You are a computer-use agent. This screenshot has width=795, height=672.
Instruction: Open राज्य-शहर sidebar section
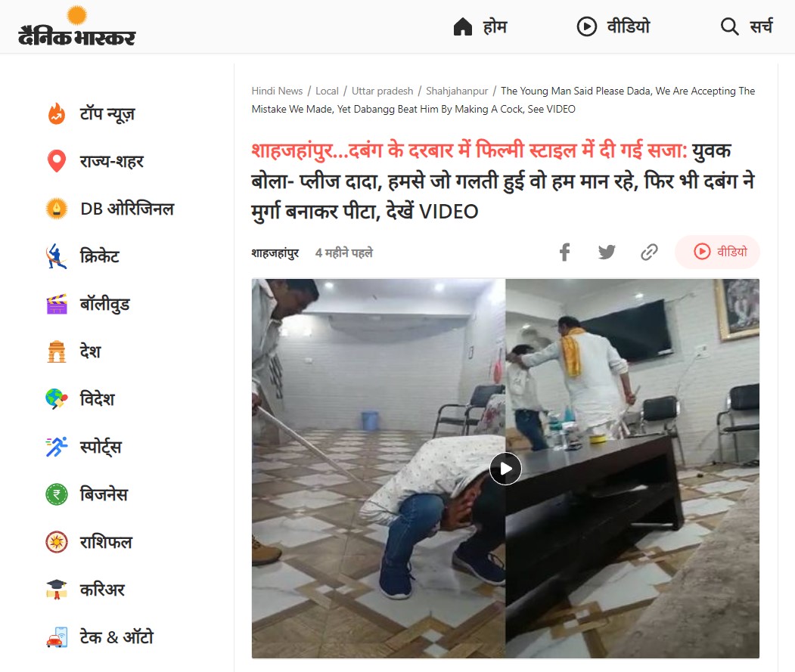111,162
